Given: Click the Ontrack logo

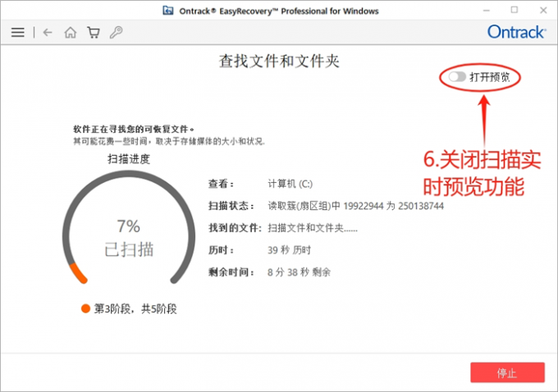Looking at the screenshot, I should 515,32.
